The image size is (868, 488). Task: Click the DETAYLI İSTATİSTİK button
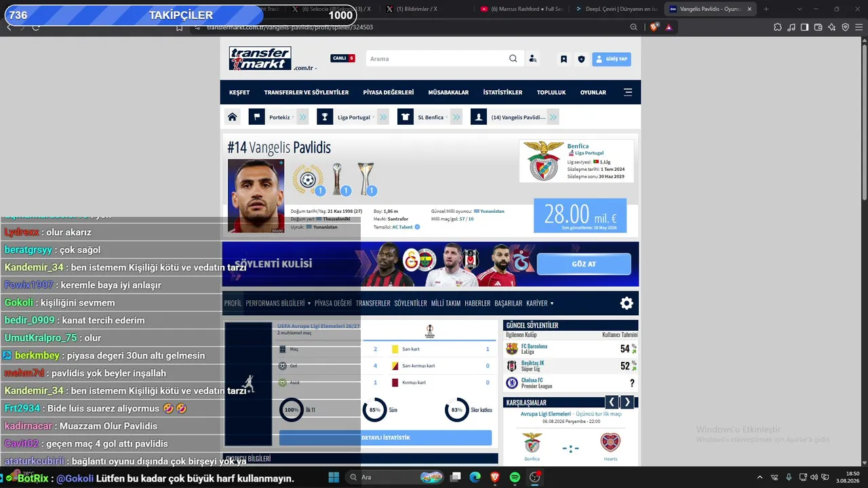[x=385, y=438]
